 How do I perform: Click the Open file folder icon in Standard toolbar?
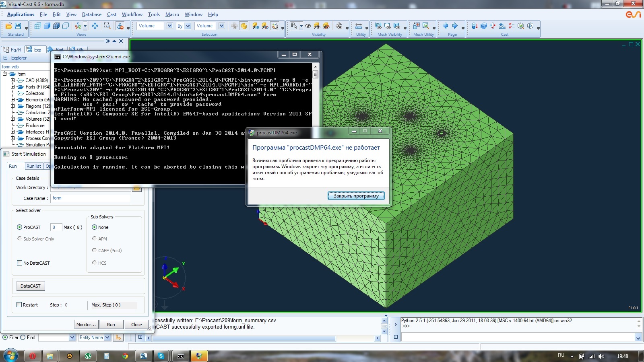click(8, 26)
